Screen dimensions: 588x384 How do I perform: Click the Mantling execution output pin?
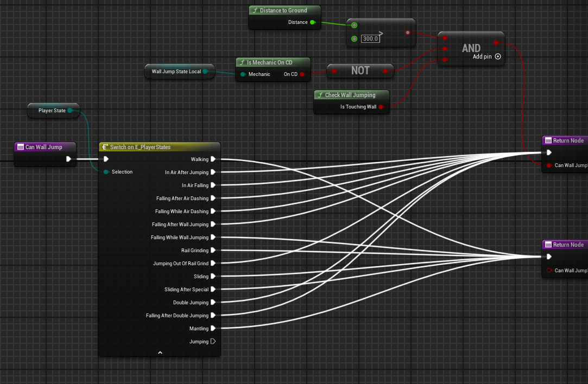coord(213,329)
